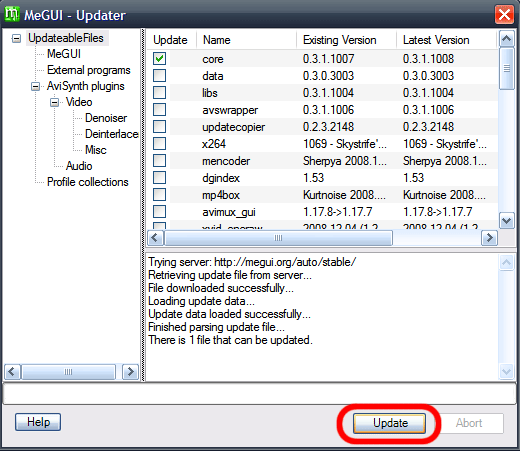Select the mencoder row name
The image size is (520, 451).
click(226, 161)
